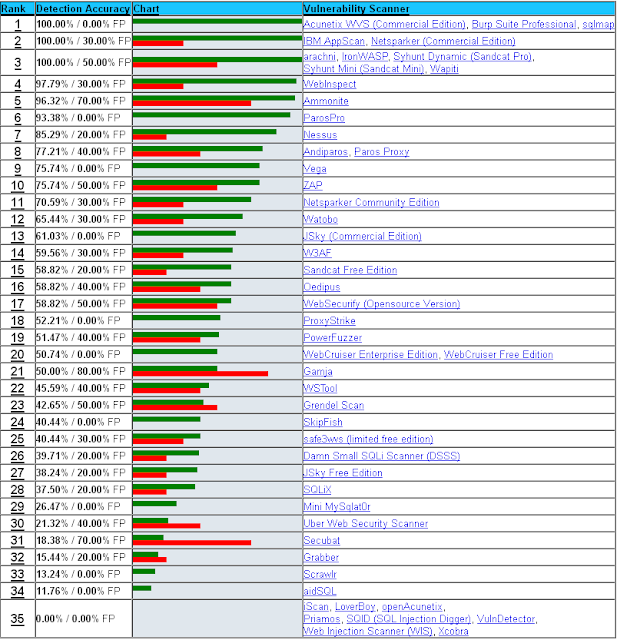Click WebCruiser Free Edition link
The height and width of the screenshot is (640, 617).
(498, 355)
